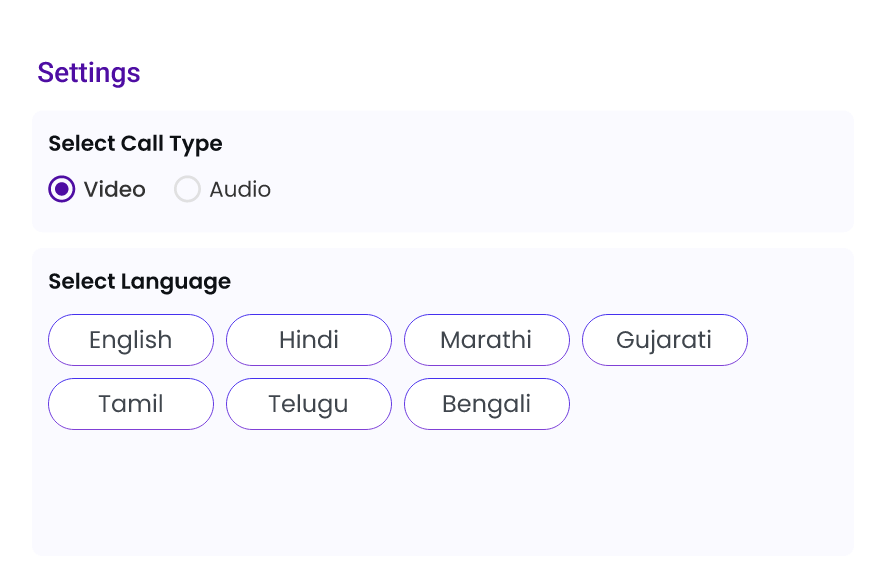Viewport: 888px width, 580px height.
Task: Click the Settings heading
Action: (89, 73)
